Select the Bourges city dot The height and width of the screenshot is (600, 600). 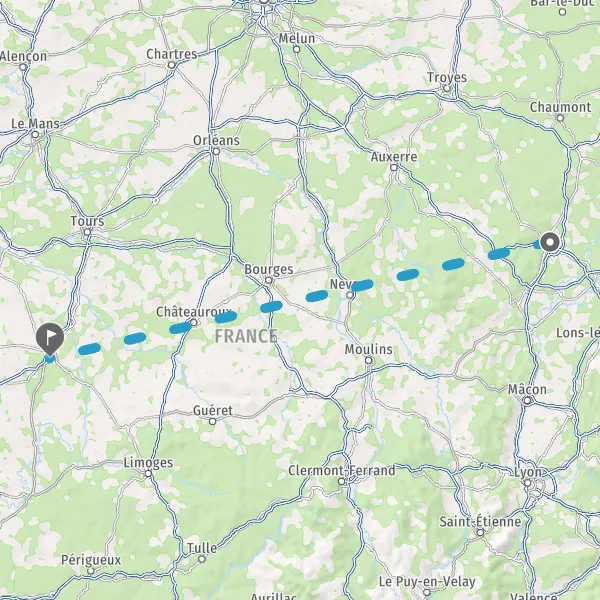pyautogui.click(x=269, y=280)
